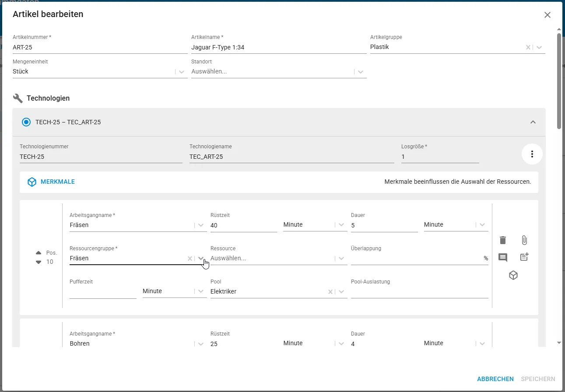
Task: Open the Artikelgruppe dropdown
Action: (x=539, y=47)
